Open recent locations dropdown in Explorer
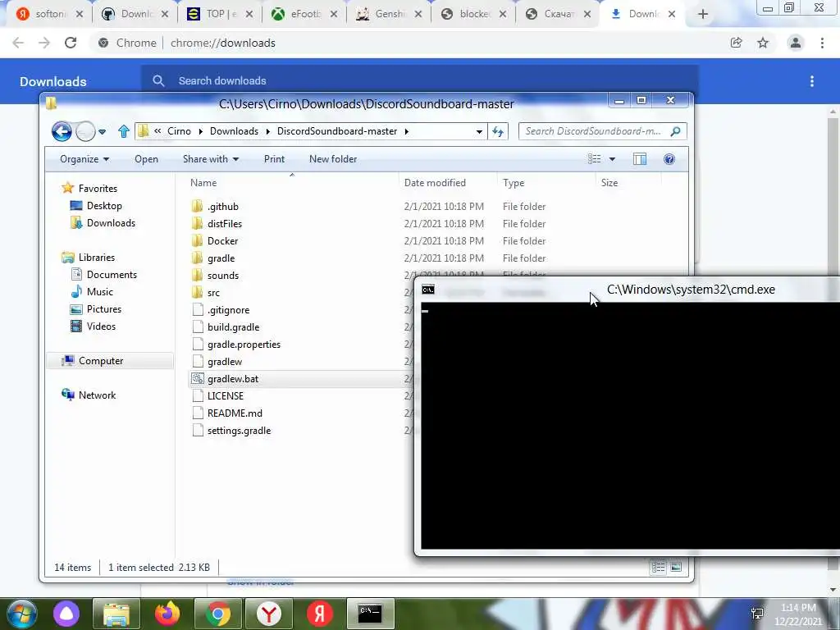Image resolution: width=840 pixels, height=630 pixels. [x=103, y=131]
